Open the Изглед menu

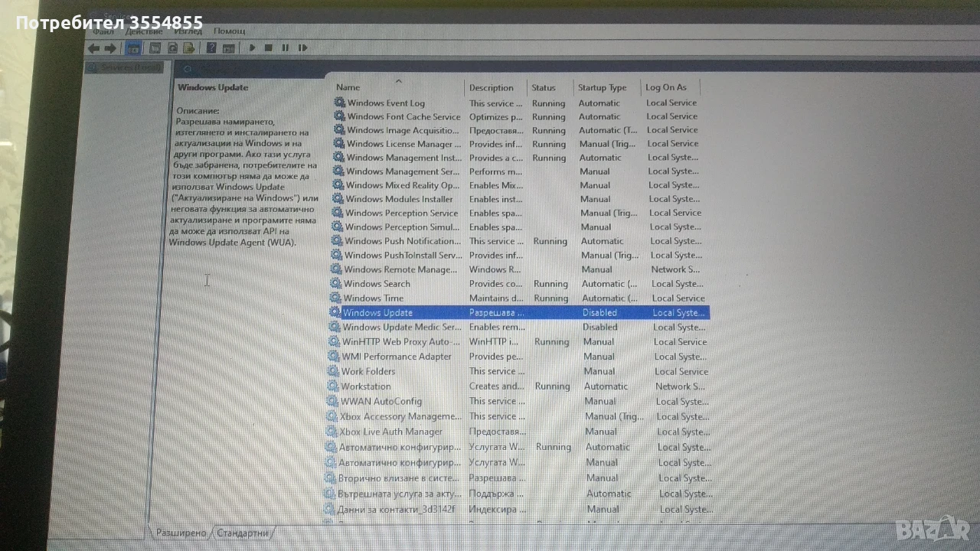point(188,31)
